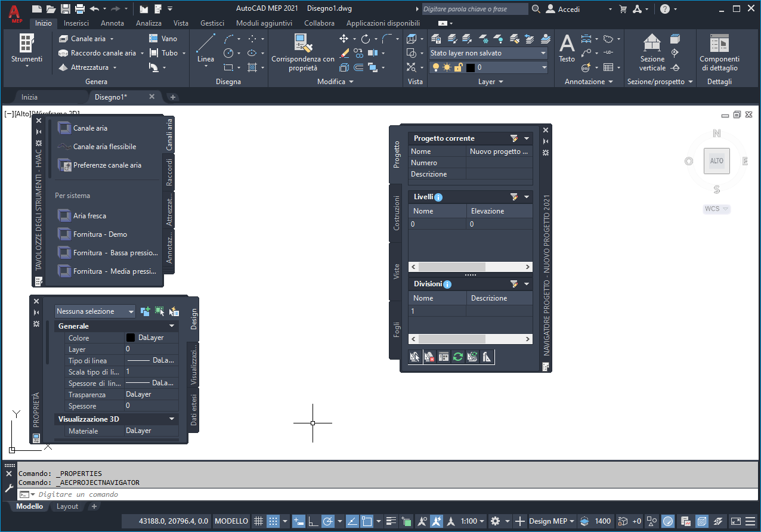Select Aria fresca system in tool palette
The width and height of the screenshot is (761, 532).
tap(82, 216)
